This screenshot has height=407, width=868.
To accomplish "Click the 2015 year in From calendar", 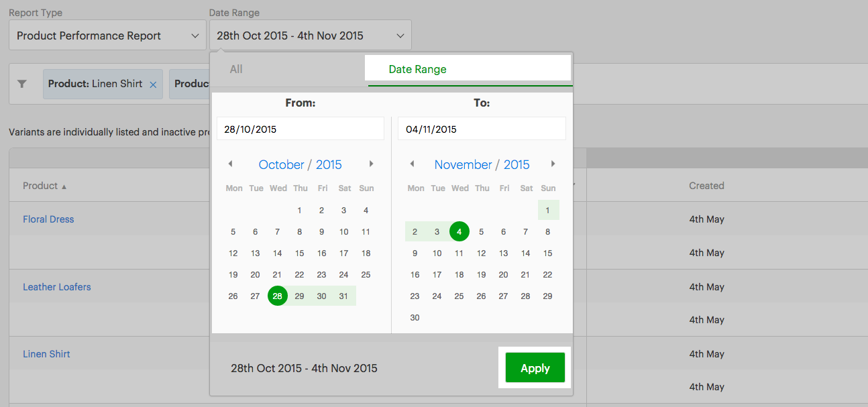I will (x=329, y=165).
